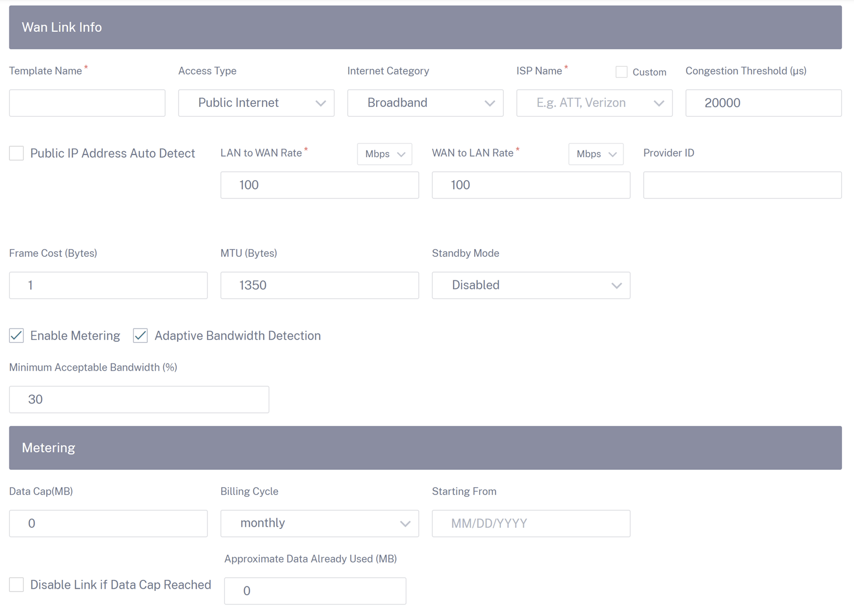854x616 pixels.
Task: Toggle Adaptive Bandwidth Detection checkbox
Action: (141, 336)
